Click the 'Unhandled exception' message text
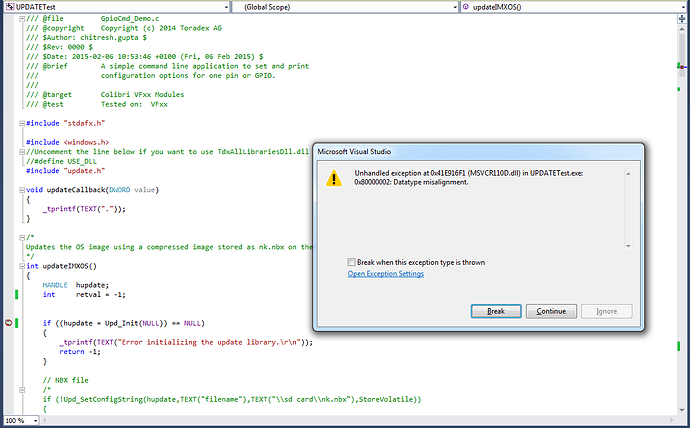690x428 pixels. point(469,178)
